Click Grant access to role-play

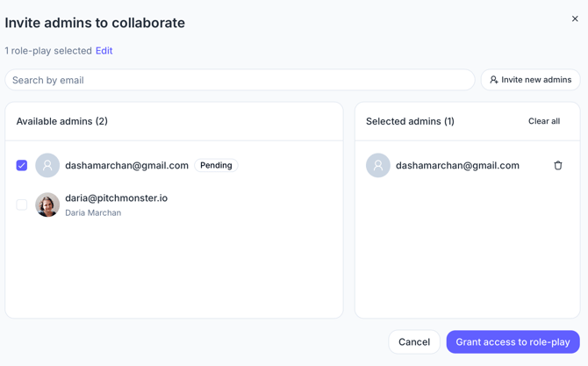513,342
